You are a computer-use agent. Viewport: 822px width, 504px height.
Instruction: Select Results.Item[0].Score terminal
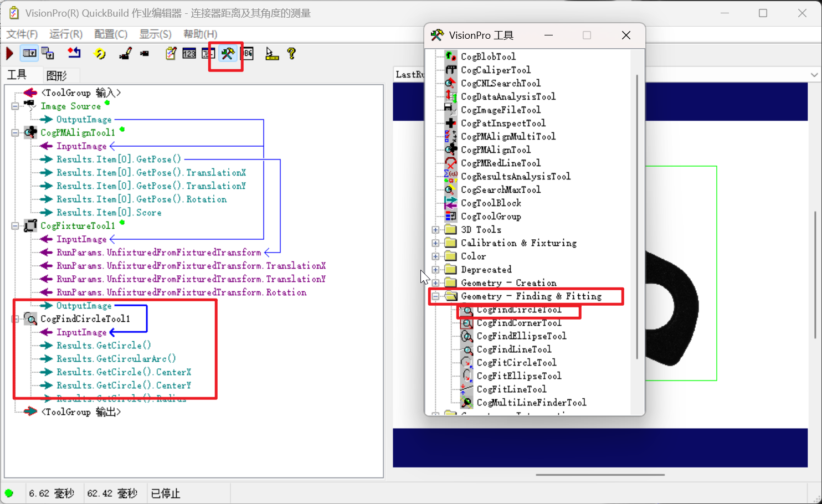pyautogui.click(x=109, y=213)
